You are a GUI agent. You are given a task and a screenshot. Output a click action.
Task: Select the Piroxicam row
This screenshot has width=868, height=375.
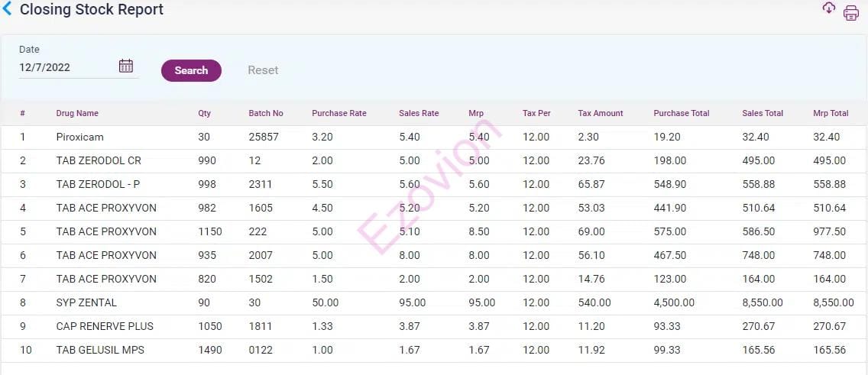[x=79, y=137]
